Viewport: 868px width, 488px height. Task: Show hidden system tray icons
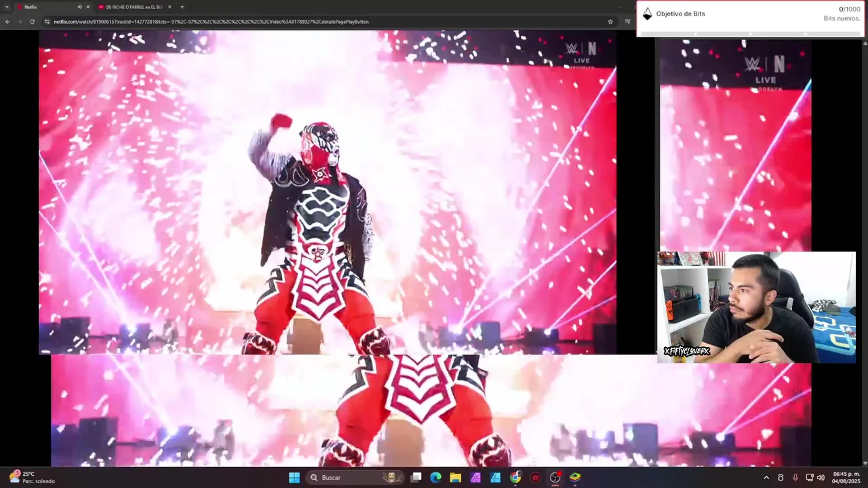click(x=766, y=478)
